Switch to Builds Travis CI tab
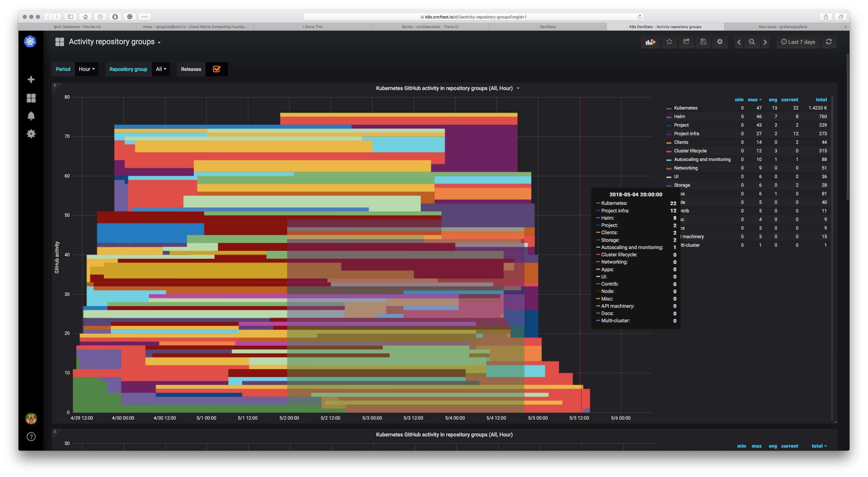This screenshot has width=868, height=477. click(430, 27)
